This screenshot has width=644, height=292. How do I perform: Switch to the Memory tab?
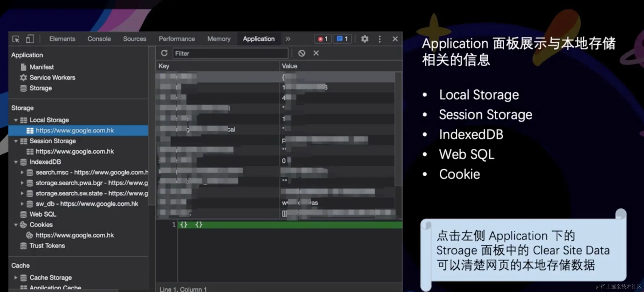point(219,39)
